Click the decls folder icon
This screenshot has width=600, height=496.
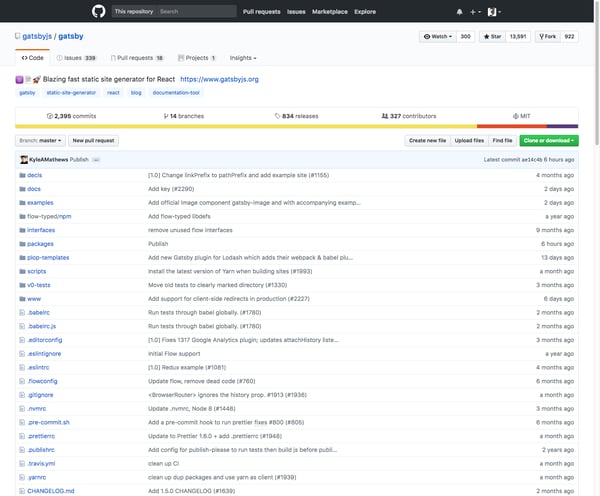22,175
